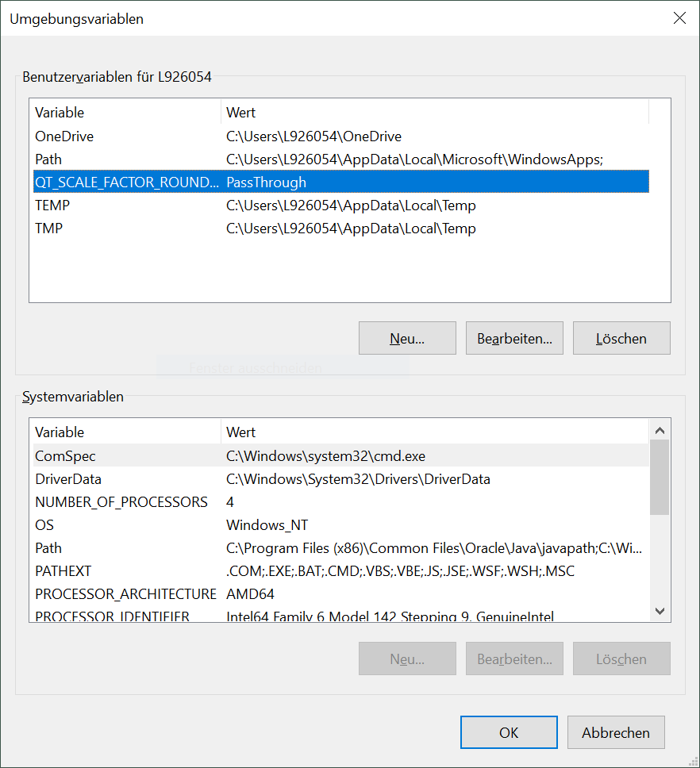Click Neu button for user variables
Screen dimensions: 700x768
pyautogui.click(x=407, y=338)
